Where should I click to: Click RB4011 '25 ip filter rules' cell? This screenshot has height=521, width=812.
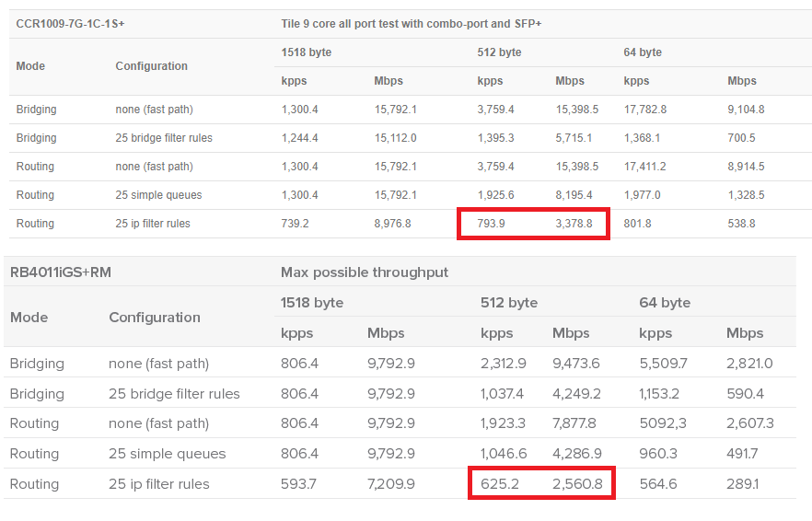[x=159, y=483]
